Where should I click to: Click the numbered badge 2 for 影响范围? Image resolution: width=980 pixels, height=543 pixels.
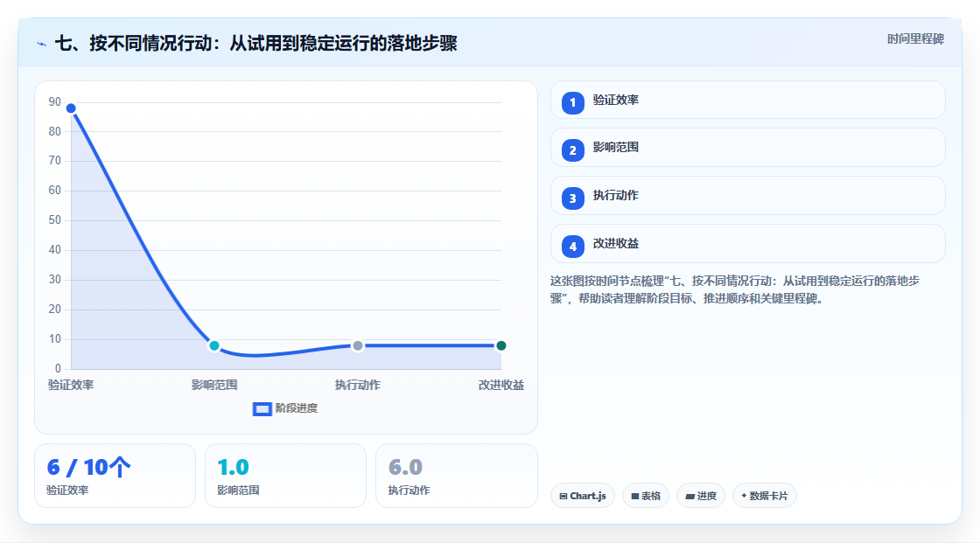(572, 150)
